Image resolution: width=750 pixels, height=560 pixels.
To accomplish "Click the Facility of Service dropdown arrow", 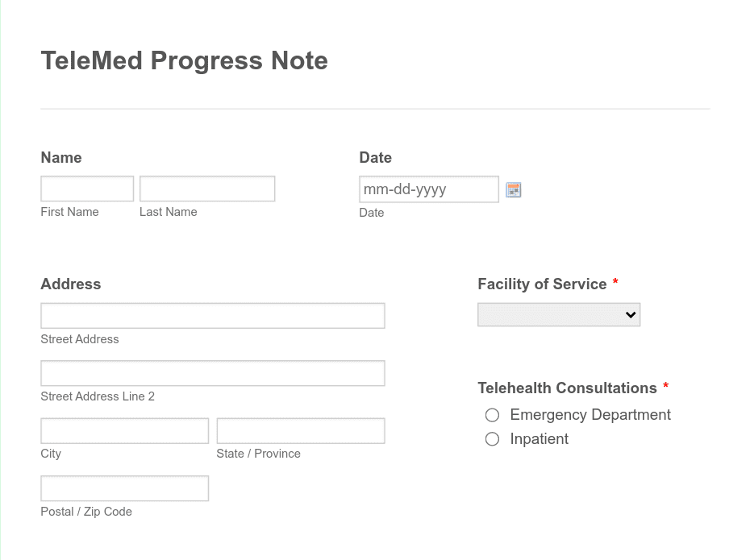I will point(630,314).
